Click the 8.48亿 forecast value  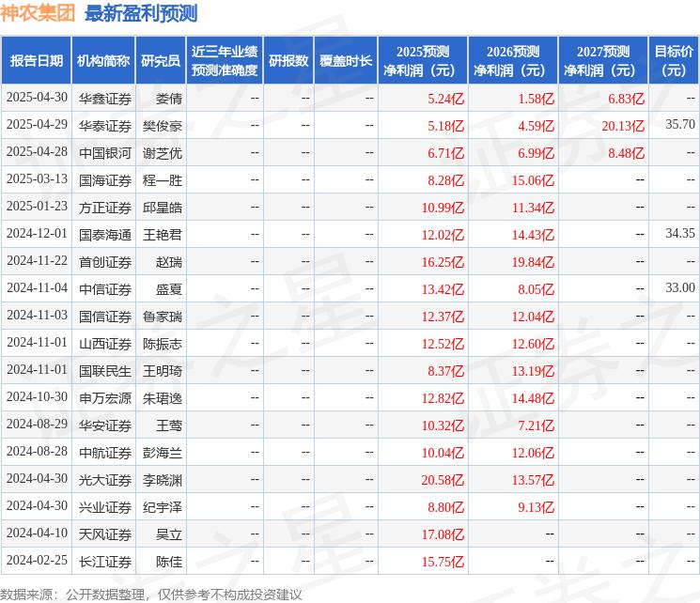click(626, 153)
